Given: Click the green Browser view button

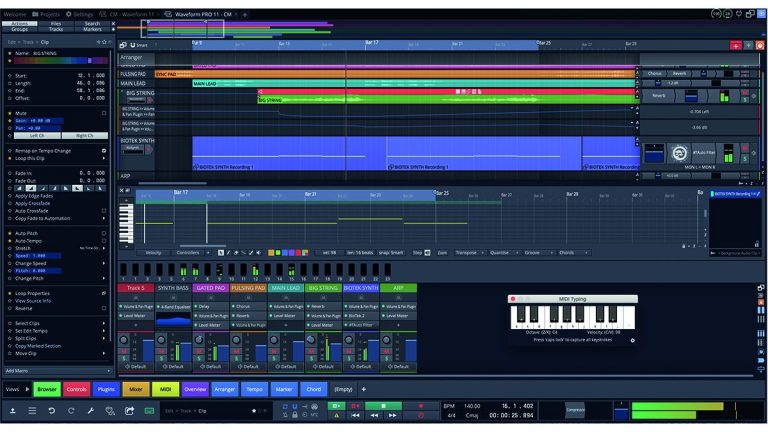Looking at the screenshot, I should [47, 389].
